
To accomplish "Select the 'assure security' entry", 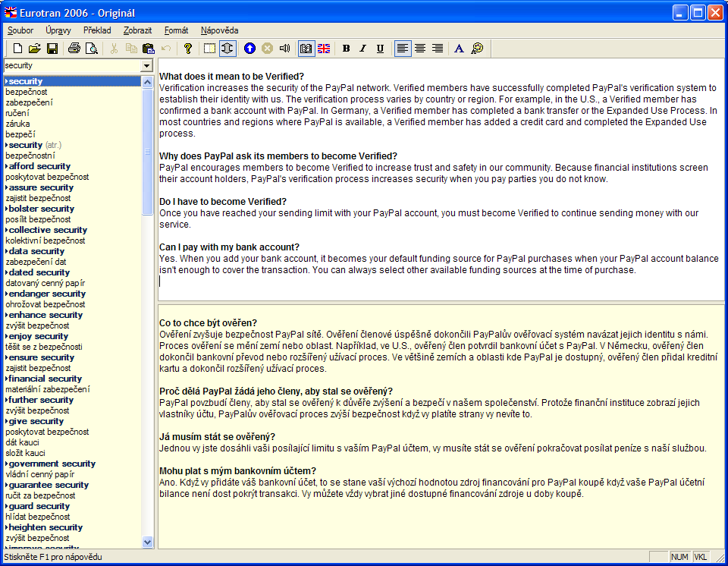I will point(41,187).
